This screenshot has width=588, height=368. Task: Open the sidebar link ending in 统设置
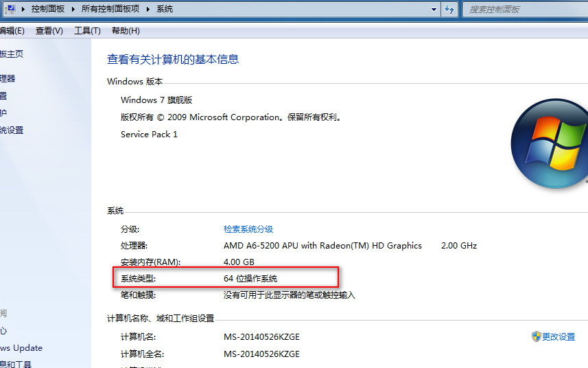coord(12,130)
